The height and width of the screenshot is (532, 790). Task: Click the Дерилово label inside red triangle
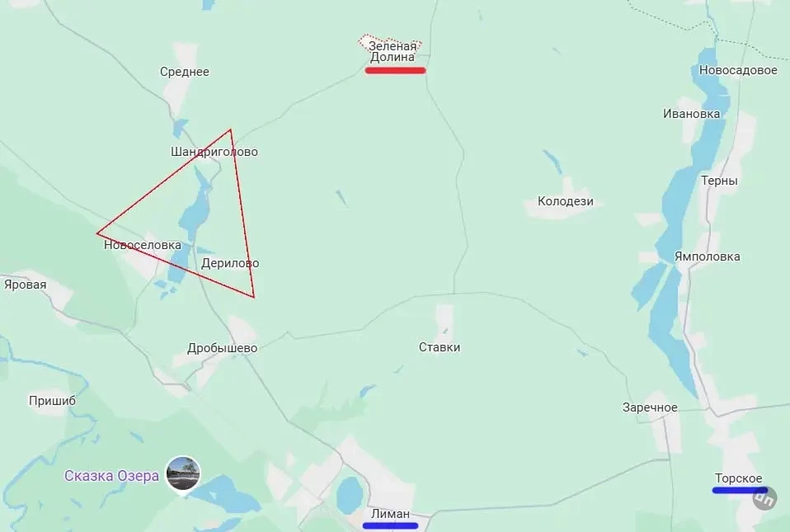pos(230,263)
